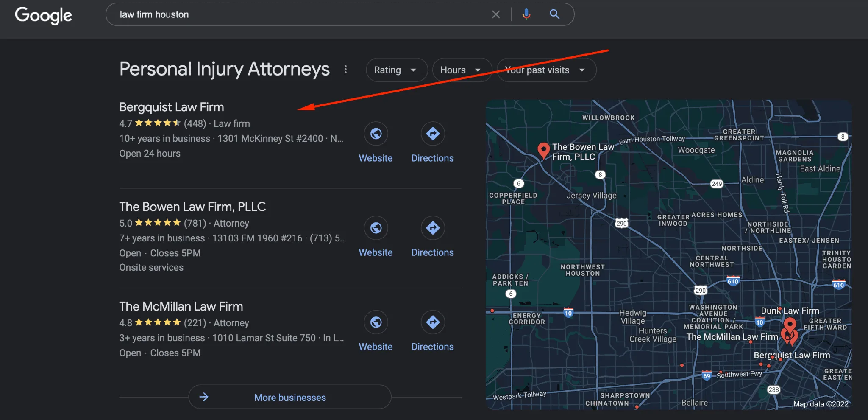Start voice search with microphone icon
The image size is (868, 420).
(526, 14)
